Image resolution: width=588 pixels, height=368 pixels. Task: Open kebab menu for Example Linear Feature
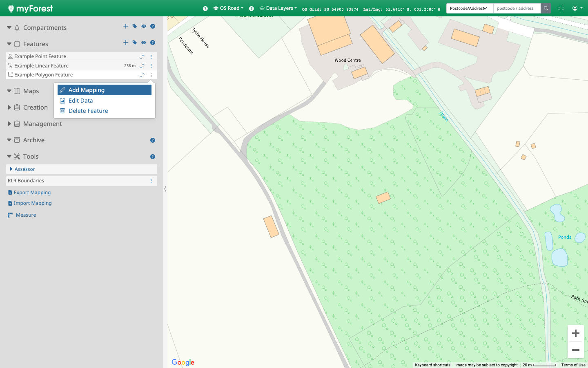(x=151, y=66)
